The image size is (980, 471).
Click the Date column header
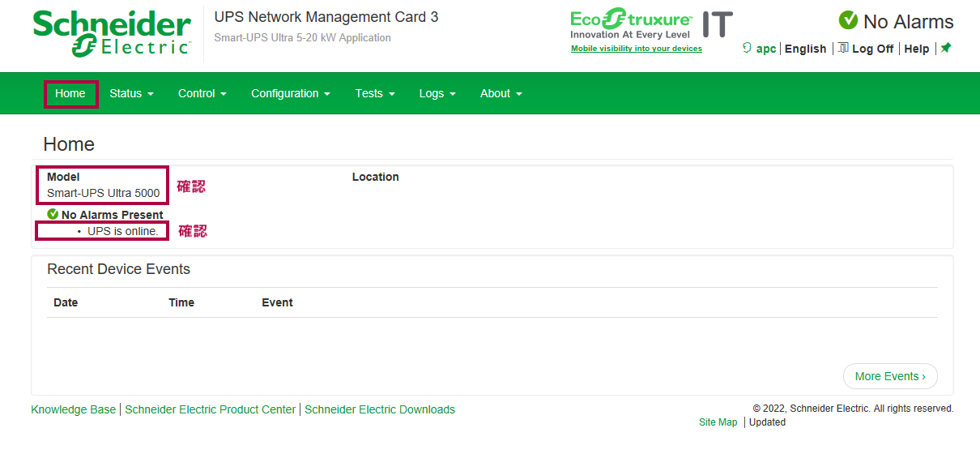[66, 302]
